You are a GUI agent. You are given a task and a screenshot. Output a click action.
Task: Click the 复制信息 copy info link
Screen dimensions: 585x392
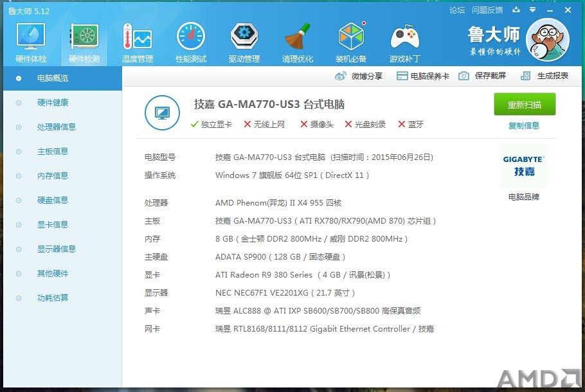[x=524, y=126]
